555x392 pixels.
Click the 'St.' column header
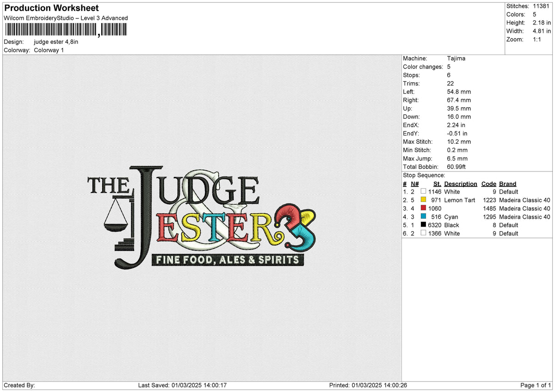click(437, 184)
